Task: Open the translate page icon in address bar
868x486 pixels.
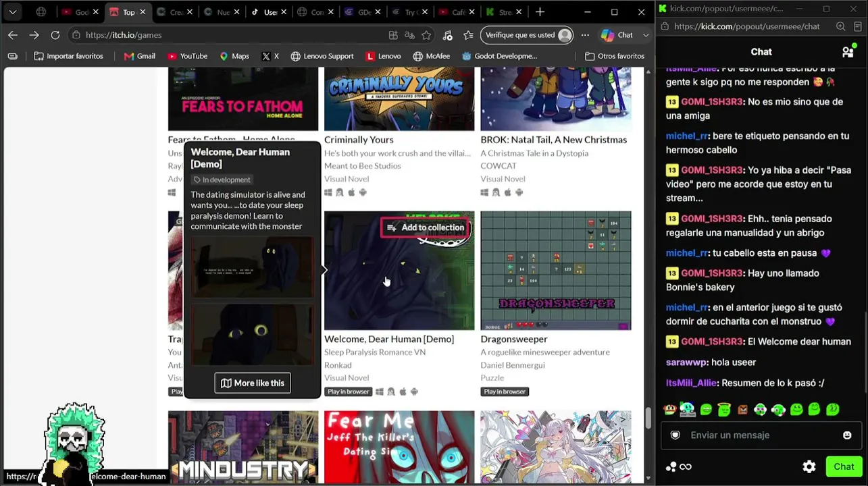Action: click(x=409, y=35)
